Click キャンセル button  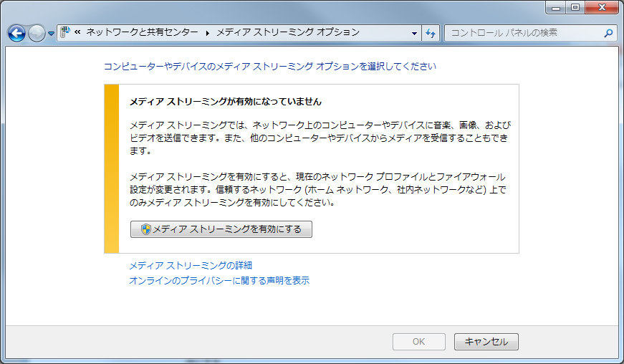coord(486,342)
